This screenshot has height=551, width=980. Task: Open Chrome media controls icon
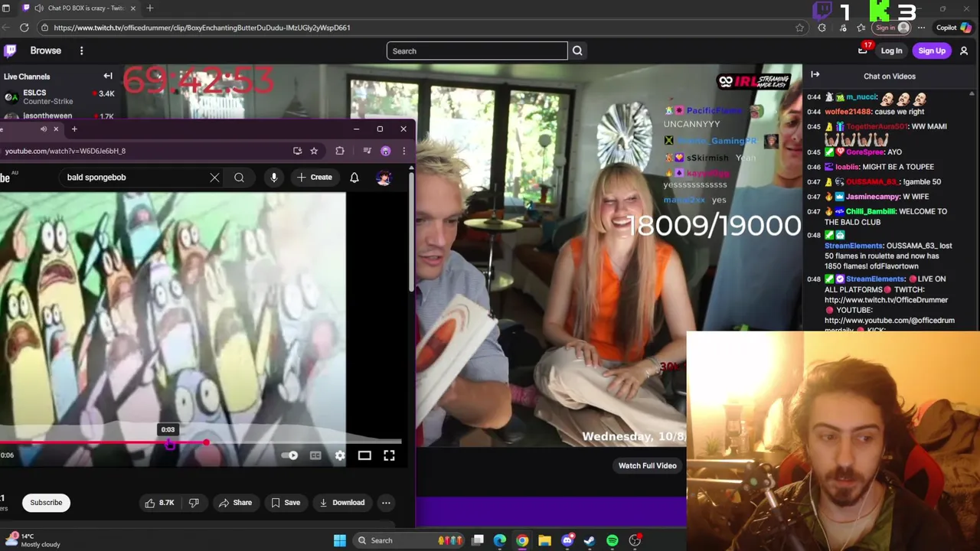coord(367,151)
